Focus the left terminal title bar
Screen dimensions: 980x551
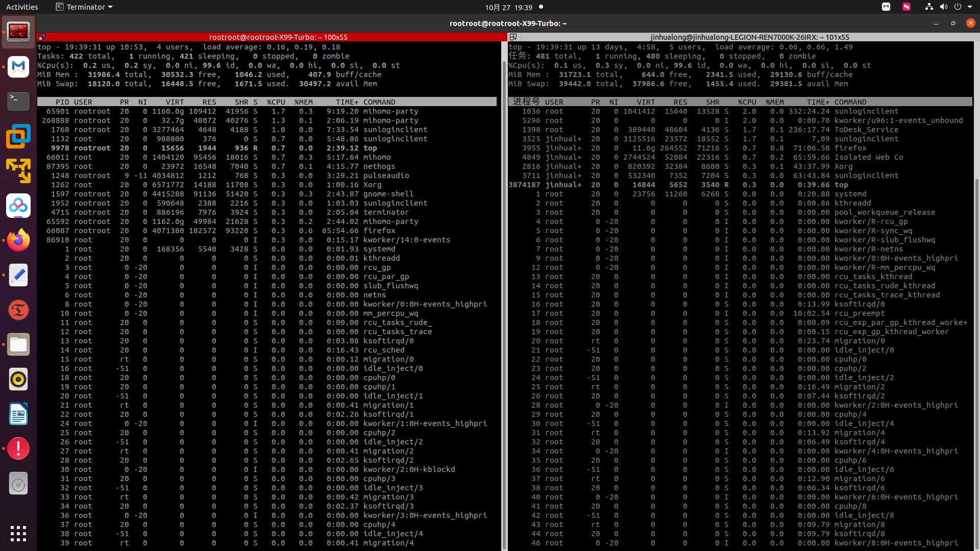pos(278,37)
